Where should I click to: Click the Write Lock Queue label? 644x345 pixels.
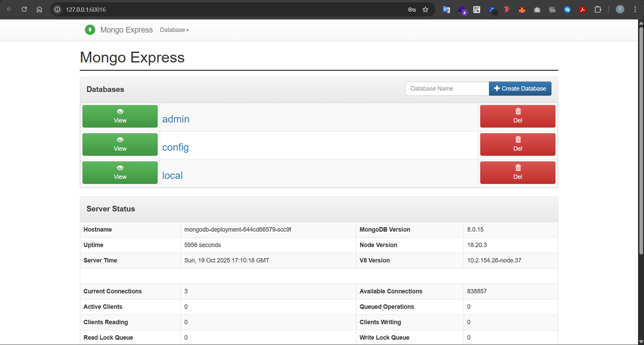point(384,337)
